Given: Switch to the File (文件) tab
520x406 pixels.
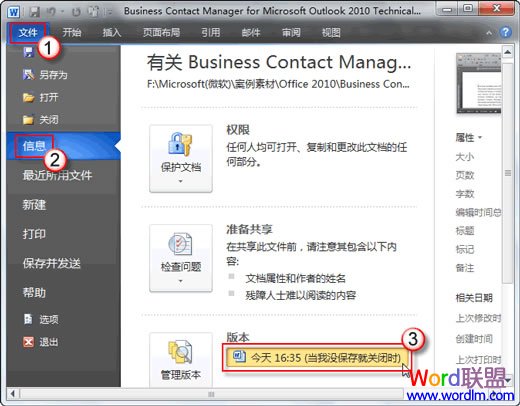Looking at the screenshot, I should click(28, 33).
